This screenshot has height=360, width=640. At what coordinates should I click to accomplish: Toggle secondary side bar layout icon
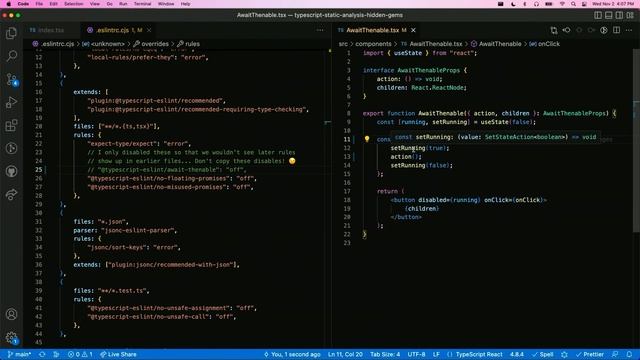pos(619,15)
